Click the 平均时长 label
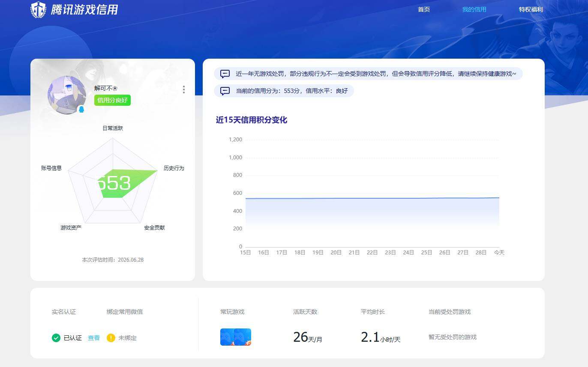Image resolution: width=588 pixels, height=367 pixels. [373, 312]
